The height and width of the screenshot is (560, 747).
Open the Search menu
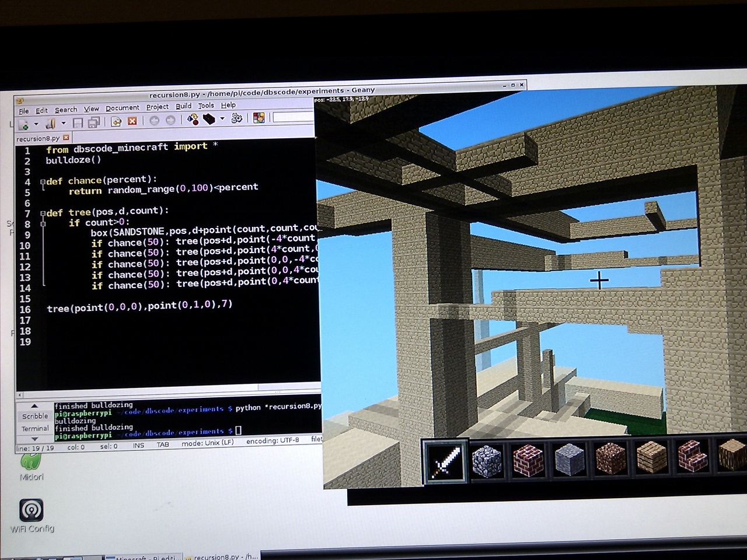[66, 110]
